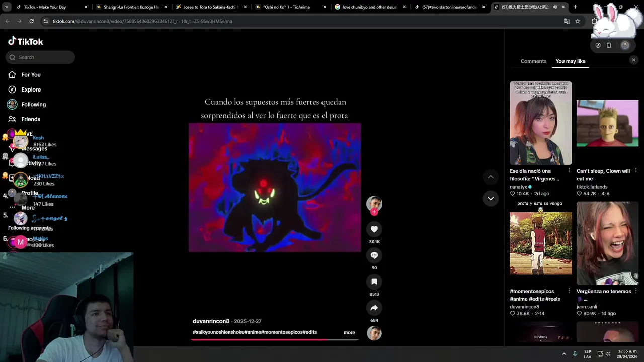Click the sound disc avatar below share
The image size is (644, 362).
374,333
